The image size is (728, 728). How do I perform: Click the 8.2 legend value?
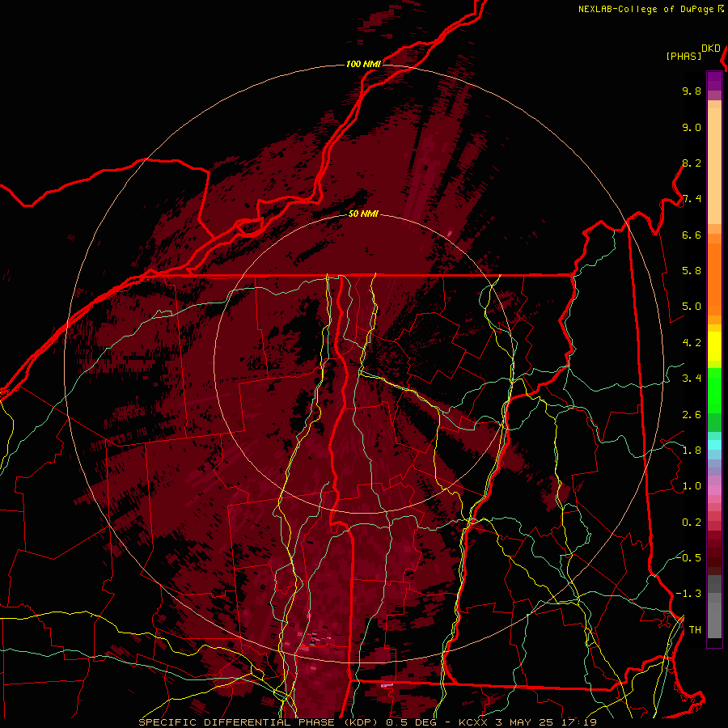[x=692, y=163]
